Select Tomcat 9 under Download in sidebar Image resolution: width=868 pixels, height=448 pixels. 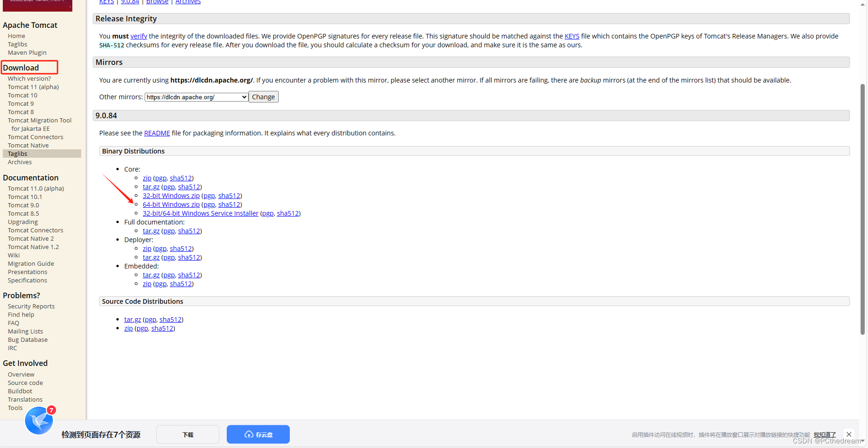pyautogui.click(x=21, y=104)
